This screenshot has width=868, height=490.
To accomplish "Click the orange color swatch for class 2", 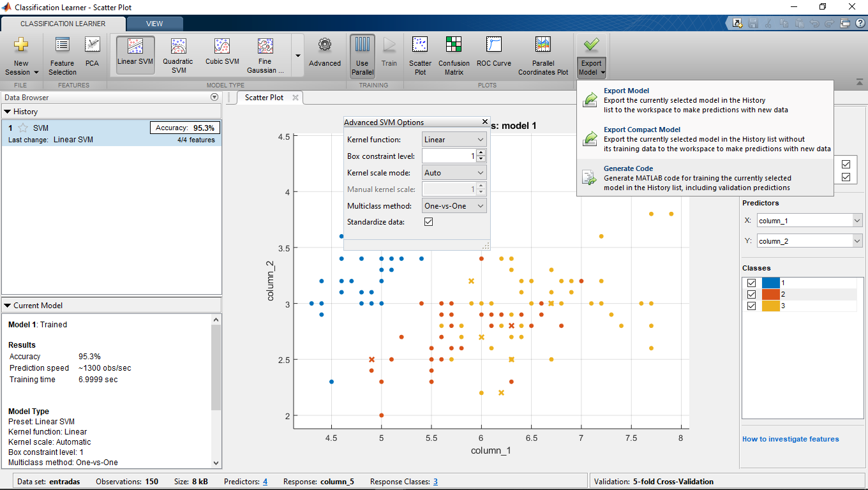I will tap(771, 294).
